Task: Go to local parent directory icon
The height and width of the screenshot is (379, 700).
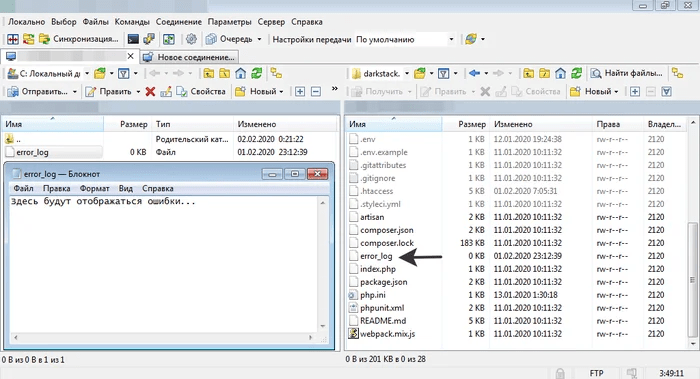Action: pyautogui.click(x=208, y=74)
